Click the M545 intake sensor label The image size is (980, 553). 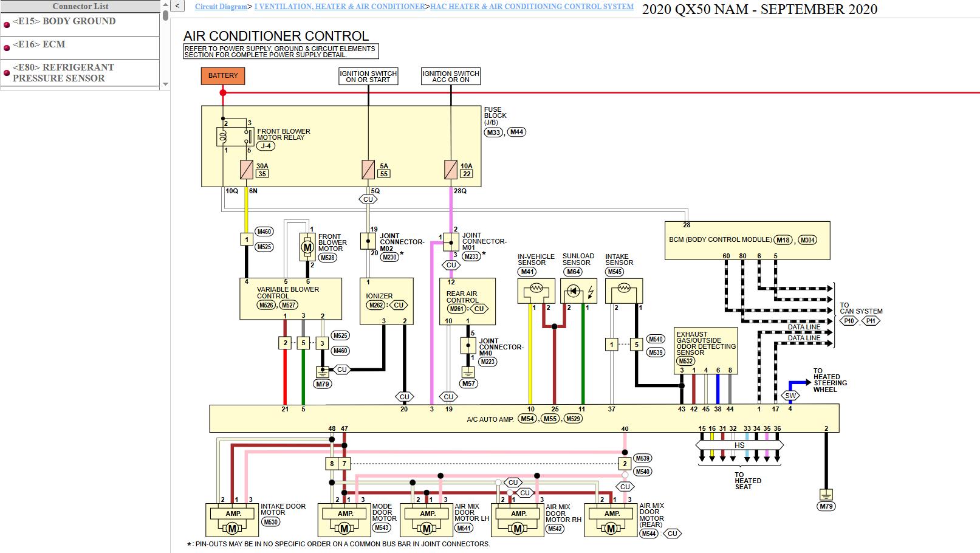(x=615, y=272)
